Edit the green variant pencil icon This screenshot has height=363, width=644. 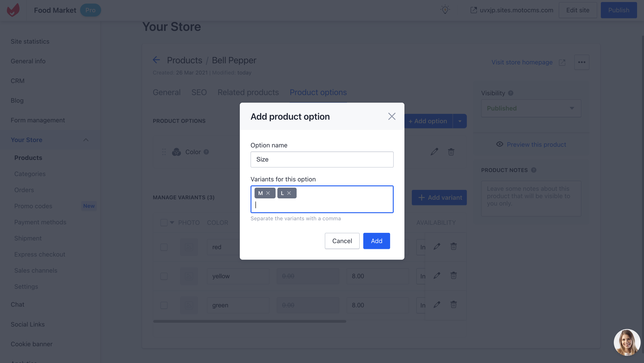coord(437,304)
